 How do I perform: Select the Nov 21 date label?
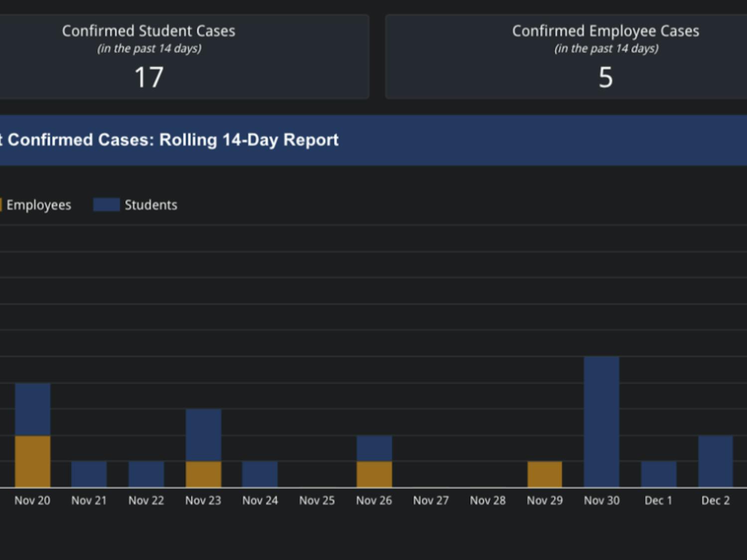point(89,500)
